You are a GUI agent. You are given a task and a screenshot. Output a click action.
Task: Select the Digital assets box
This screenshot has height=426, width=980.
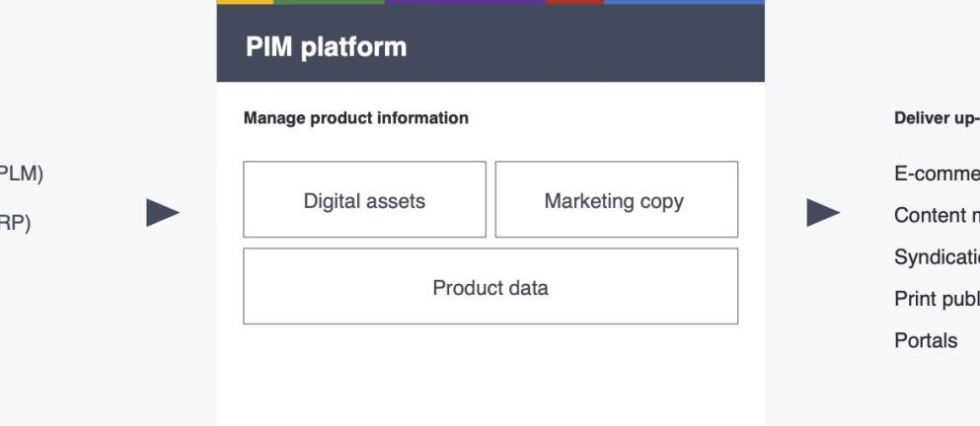(x=364, y=200)
